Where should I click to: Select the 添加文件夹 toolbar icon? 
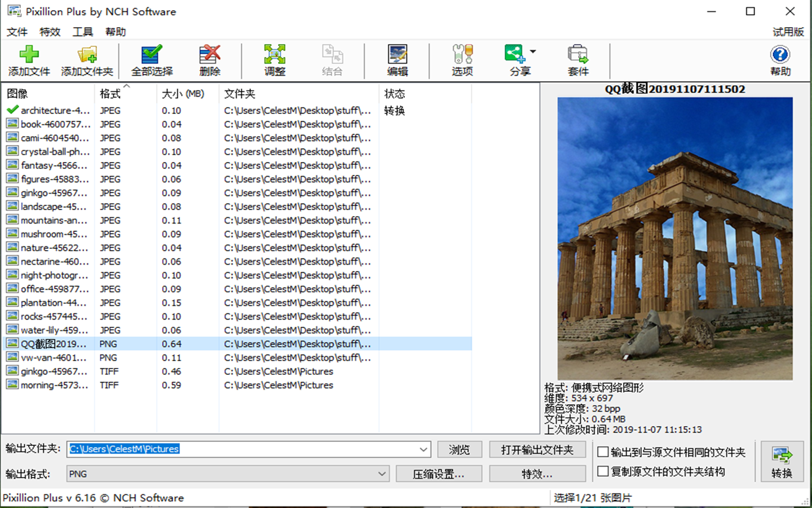(x=87, y=60)
